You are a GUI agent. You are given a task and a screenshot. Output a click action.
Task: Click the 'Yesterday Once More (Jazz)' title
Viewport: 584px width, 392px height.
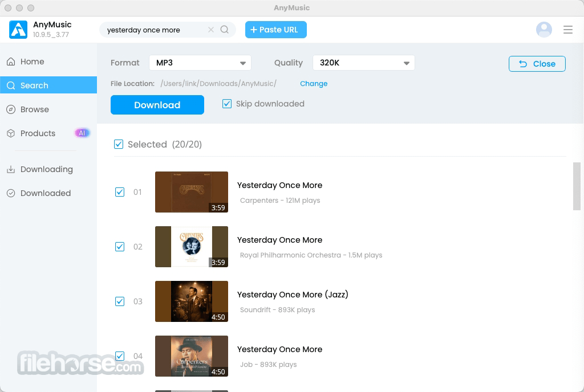[x=293, y=295]
